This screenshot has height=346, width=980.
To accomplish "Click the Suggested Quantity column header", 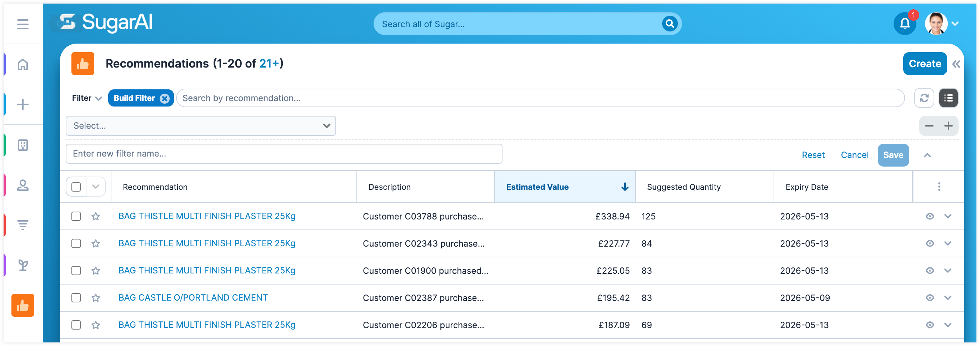I will pos(684,187).
